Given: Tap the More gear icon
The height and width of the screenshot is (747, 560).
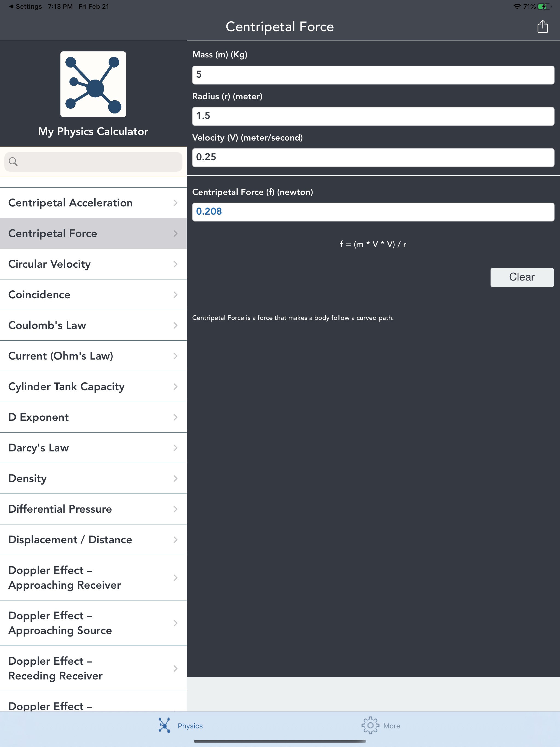Looking at the screenshot, I should tap(370, 725).
